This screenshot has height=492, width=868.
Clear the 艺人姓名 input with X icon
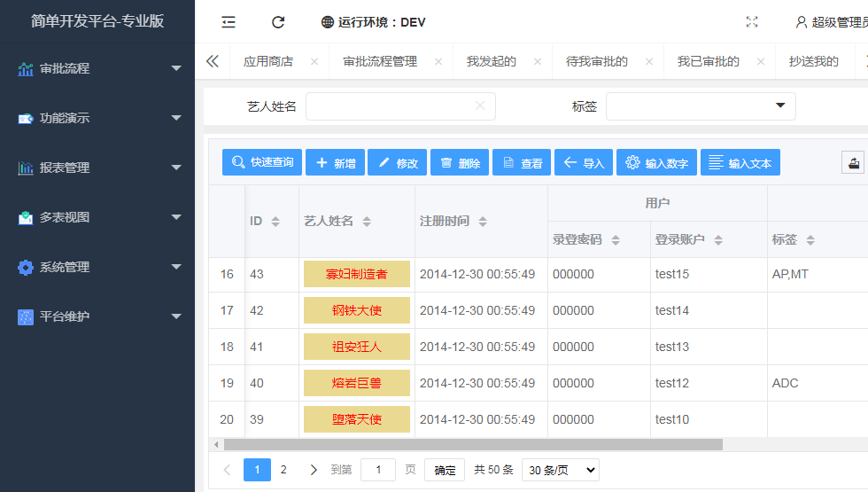pos(480,106)
